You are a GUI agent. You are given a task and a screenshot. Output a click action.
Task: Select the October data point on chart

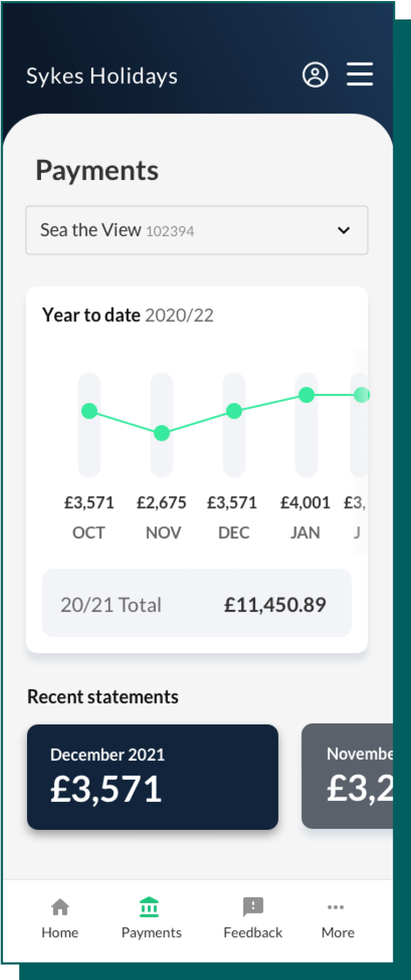click(89, 411)
